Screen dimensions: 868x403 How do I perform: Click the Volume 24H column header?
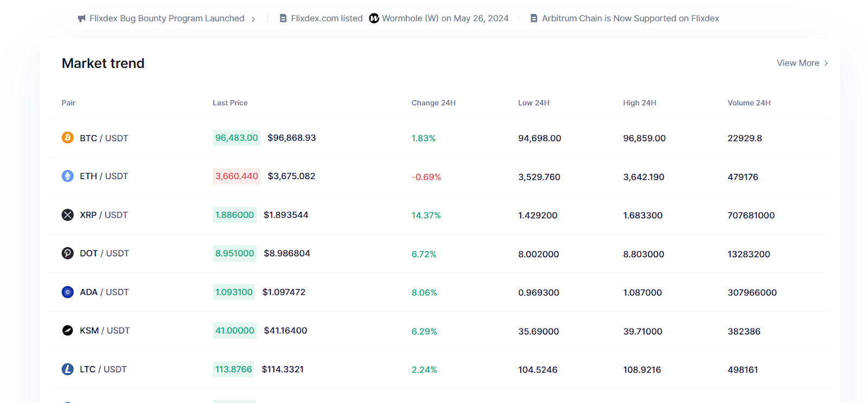click(x=749, y=103)
